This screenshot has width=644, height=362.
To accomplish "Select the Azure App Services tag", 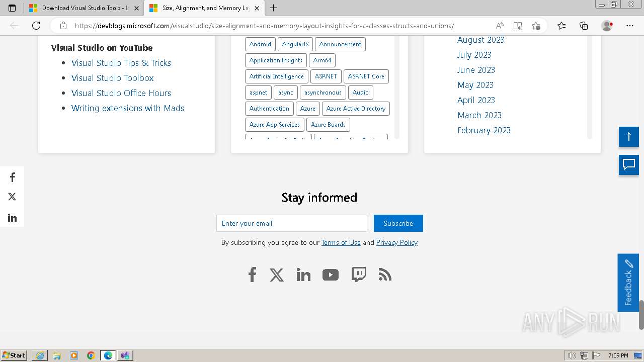I will click(275, 125).
